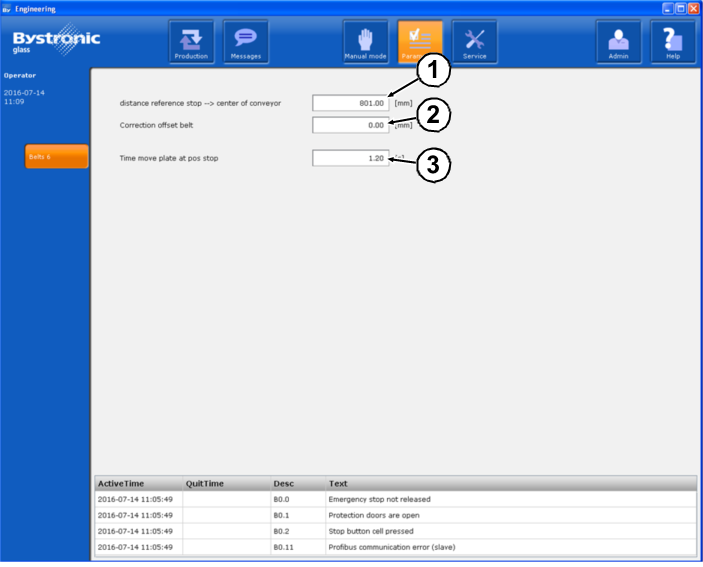This screenshot has height=567, width=703.
Task: Click the Engineering title bar icon
Action: 6,9
